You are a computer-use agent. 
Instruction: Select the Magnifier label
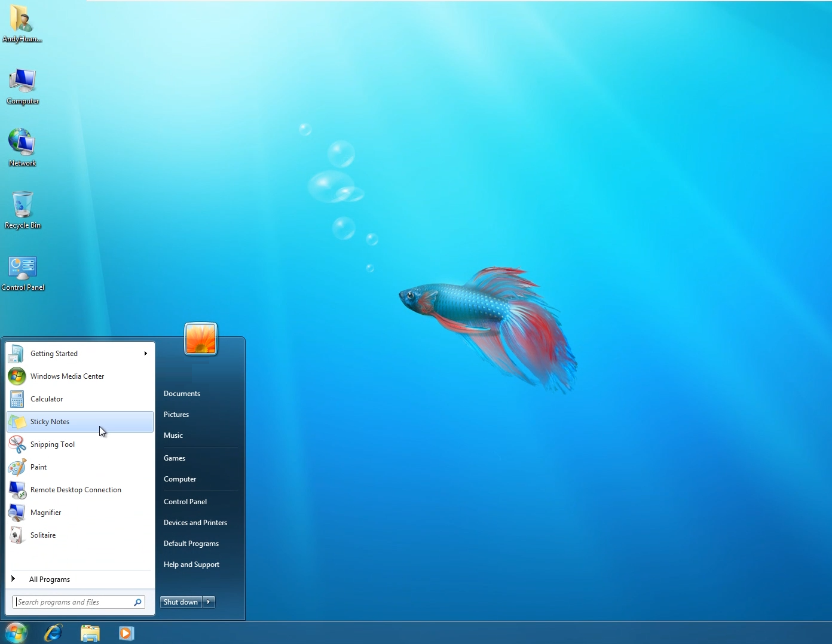point(46,513)
